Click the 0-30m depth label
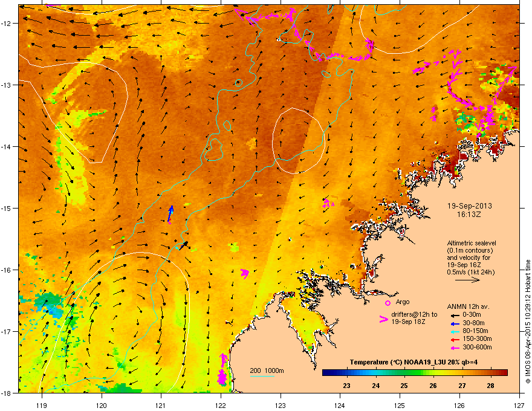Viewport: 532px width, 411px height. (472, 315)
